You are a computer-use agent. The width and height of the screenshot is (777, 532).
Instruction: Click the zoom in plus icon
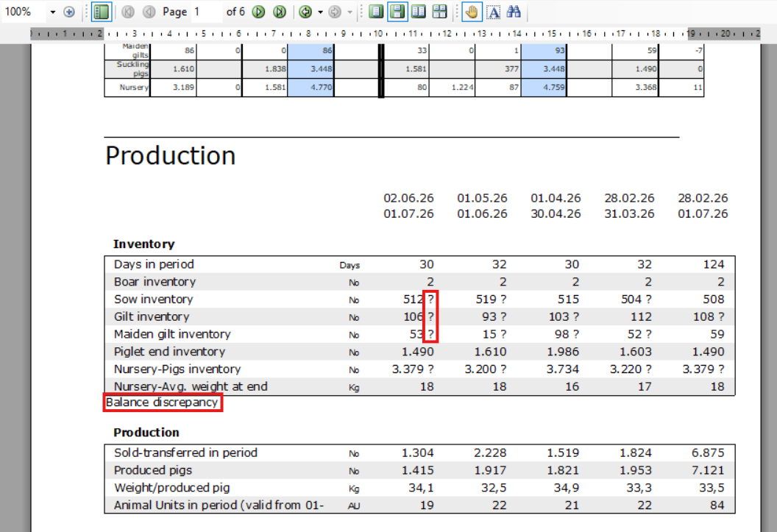point(69,12)
